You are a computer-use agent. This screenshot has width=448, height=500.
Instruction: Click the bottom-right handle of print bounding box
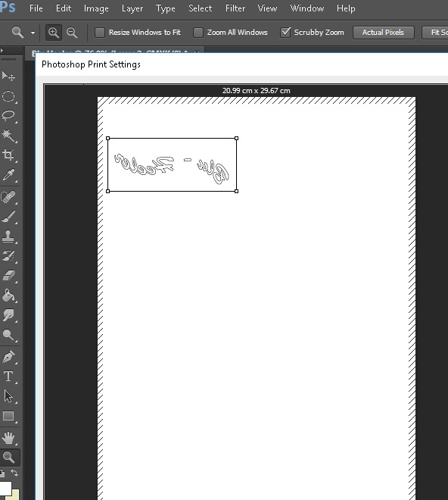point(236,192)
